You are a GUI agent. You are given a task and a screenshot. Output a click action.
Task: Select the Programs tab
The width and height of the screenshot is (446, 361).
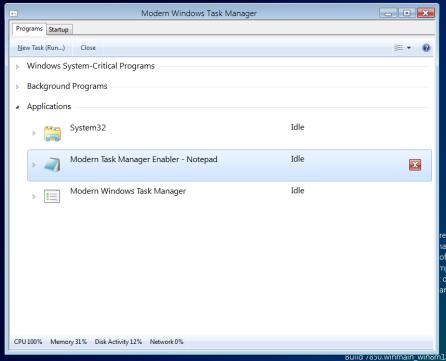(x=29, y=29)
